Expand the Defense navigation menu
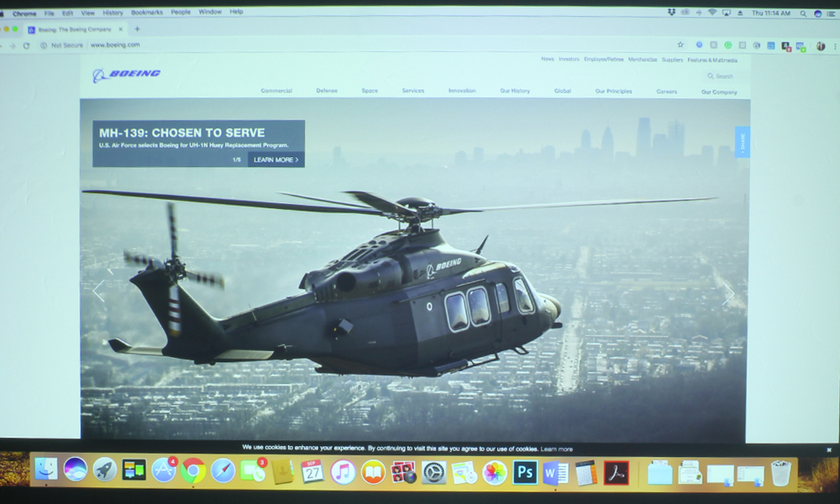840x504 pixels. tap(327, 91)
